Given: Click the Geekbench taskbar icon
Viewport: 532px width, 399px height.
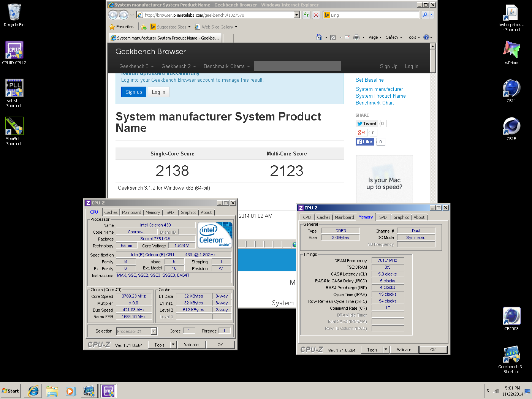Looking at the screenshot, I should 89,391.
